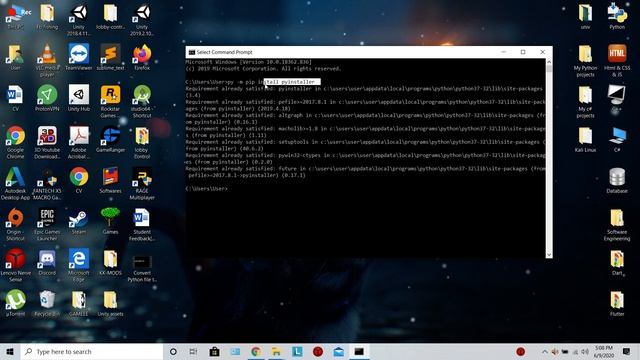Open Adobe Acrobat desktop shortcut
Image resolution: width=640 pixels, height=360 pixels.
click(x=79, y=142)
